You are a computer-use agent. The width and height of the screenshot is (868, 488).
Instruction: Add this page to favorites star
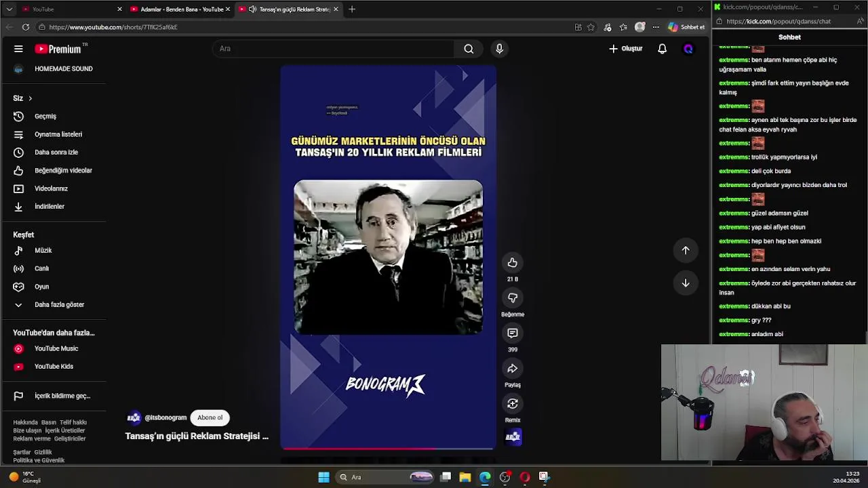click(x=591, y=27)
